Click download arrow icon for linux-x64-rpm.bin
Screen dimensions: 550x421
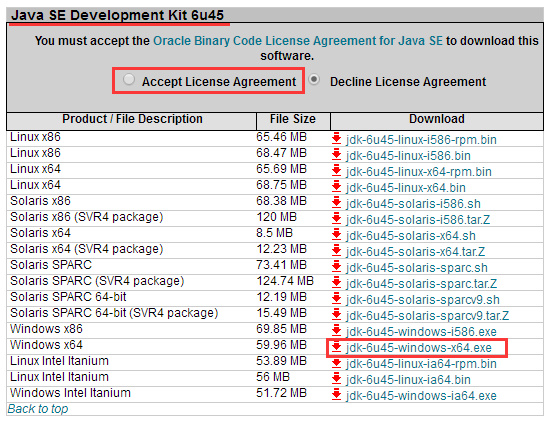click(x=336, y=170)
